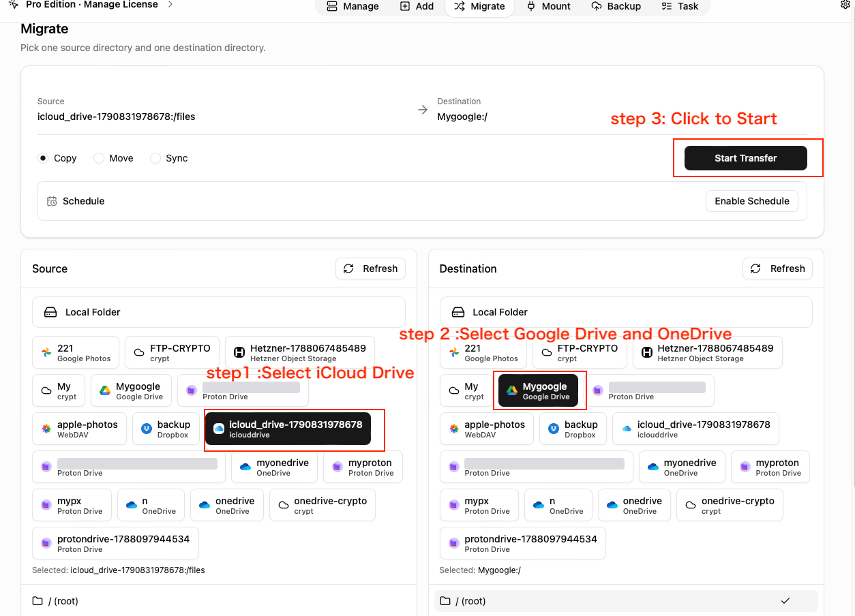The image size is (855, 616).
Task: Select the Copy radio option
Action: point(43,158)
